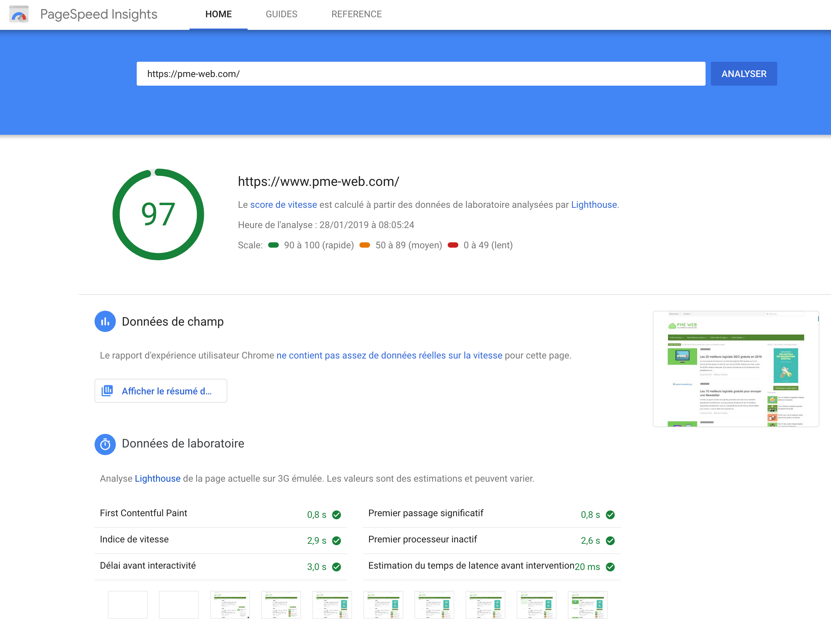The height and width of the screenshot is (644, 831).
Task: Click the Premier passage significatif label
Action: pyautogui.click(x=426, y=513)
